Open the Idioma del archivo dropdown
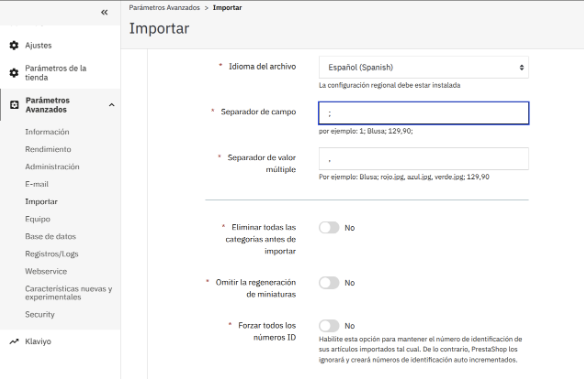 tap(423, 67)
